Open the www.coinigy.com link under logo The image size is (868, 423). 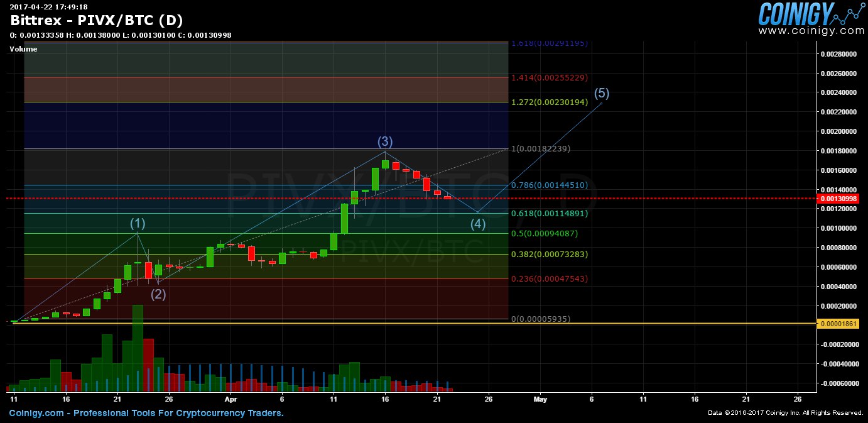[811, 30]
